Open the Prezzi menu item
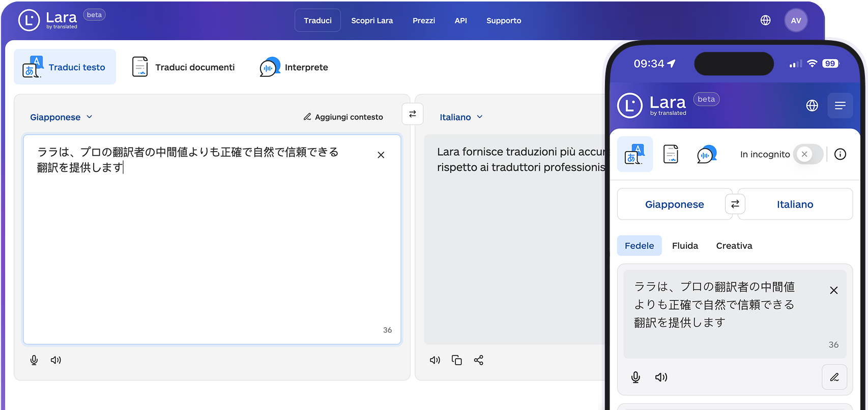868x410 pixels. (x=423, y=21)
